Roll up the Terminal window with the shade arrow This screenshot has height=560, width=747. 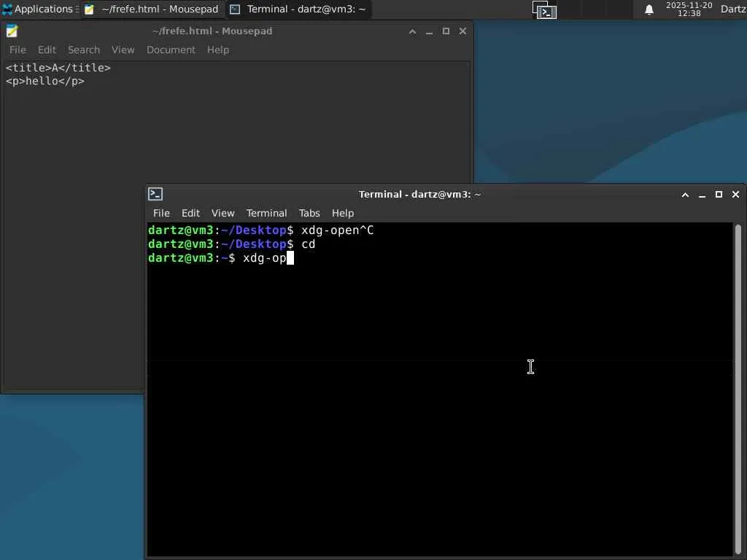click(x=685, y=195)
